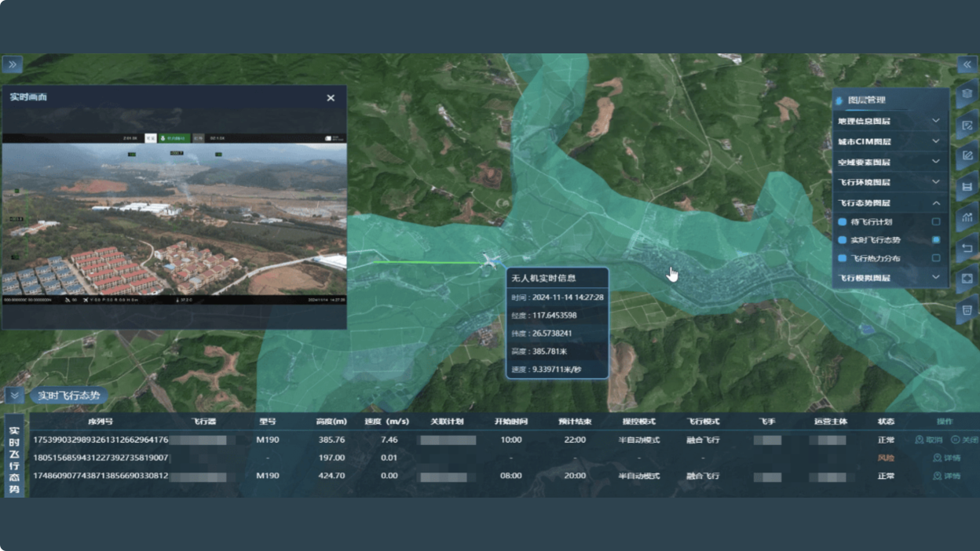Click the 风险 status cell
The image size is (980, 551).
tap(886, 458)
